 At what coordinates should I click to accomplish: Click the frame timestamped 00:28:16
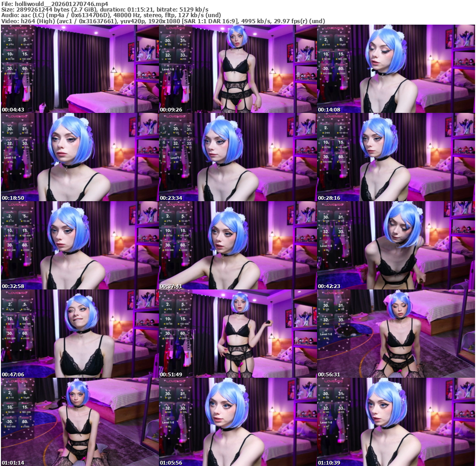396,157
